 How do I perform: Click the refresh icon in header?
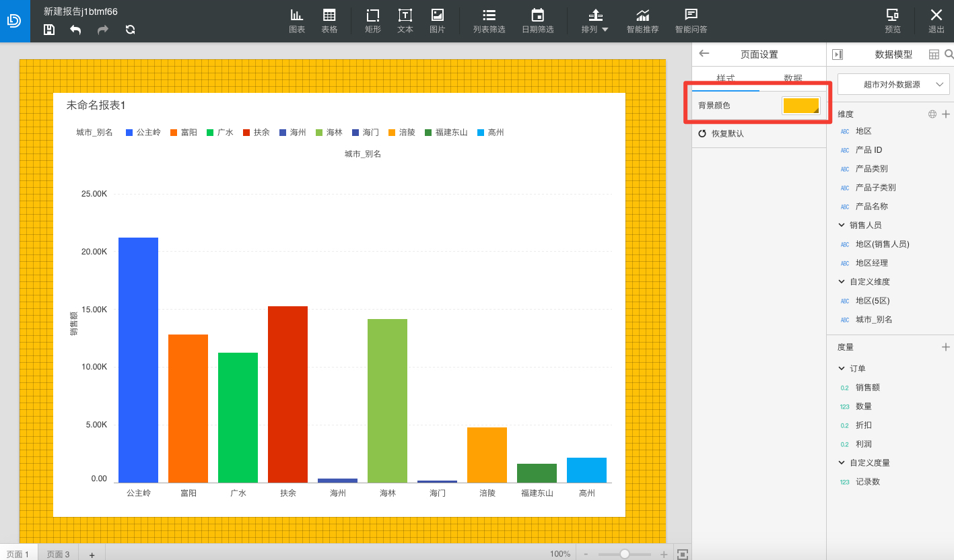[x=131, y=29]
